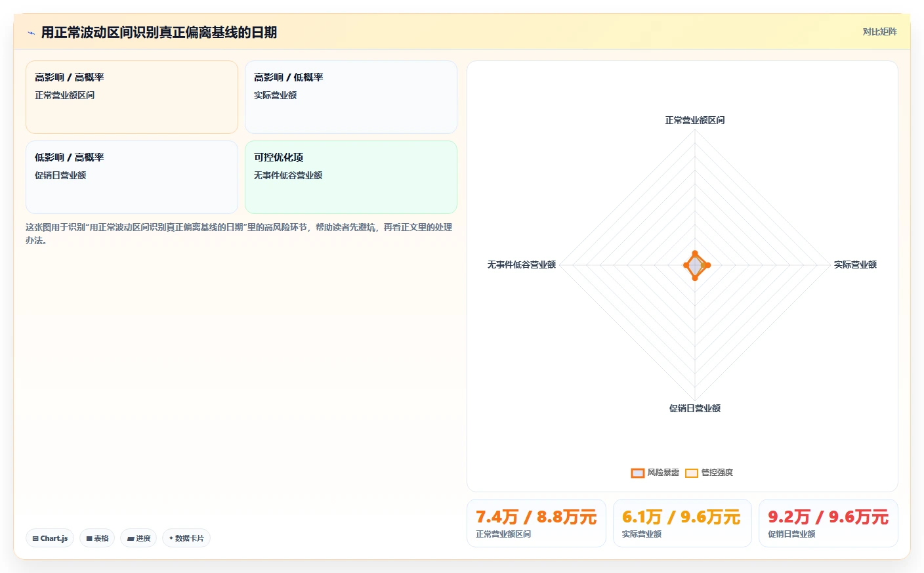Click 正常营业额区间 text in the 高影响 / 高概率 card
The height and width of the screenshot is (573, 924).
click(x=64, y=95)
